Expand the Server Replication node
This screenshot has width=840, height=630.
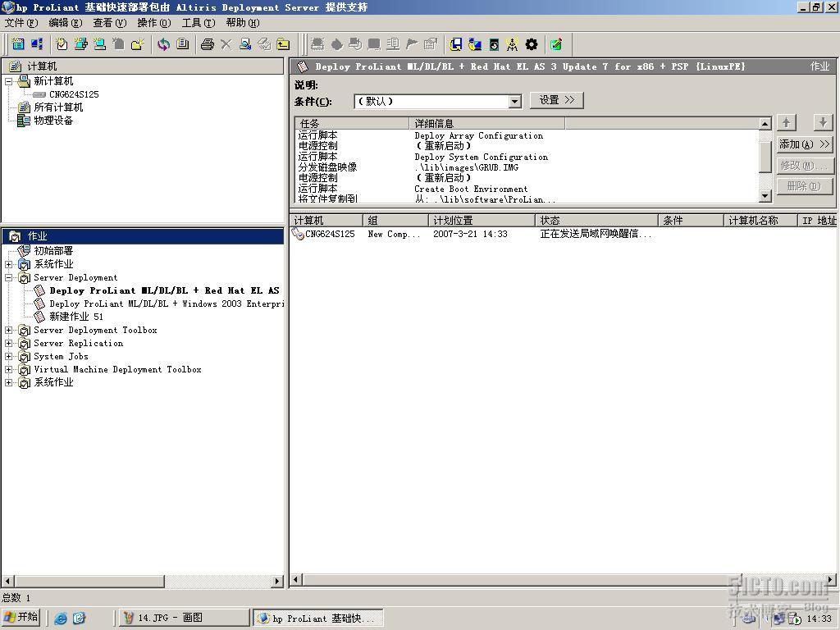click(8, 344)
